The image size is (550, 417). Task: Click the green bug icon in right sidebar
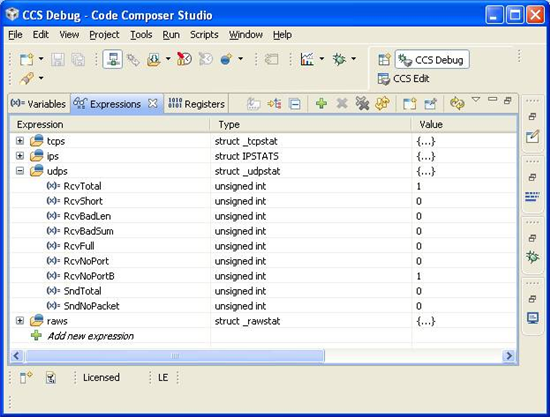[x=532, y=257]
